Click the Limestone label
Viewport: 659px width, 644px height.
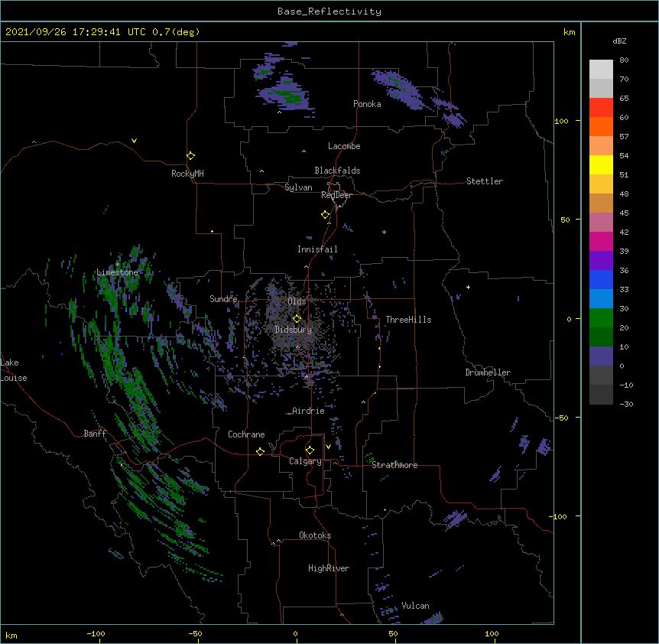pos(117,272)
